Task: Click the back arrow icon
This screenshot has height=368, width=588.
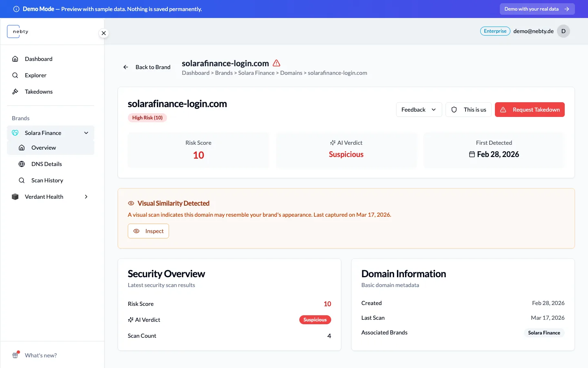Action: [126, 67]
